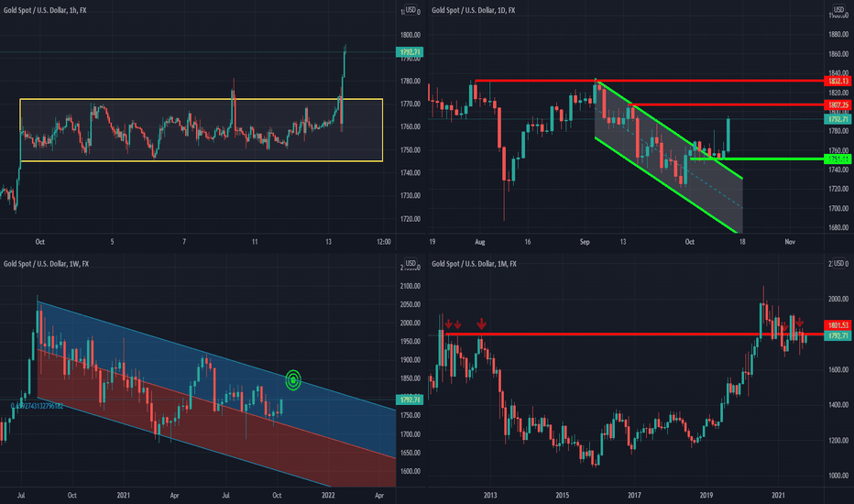Viewport: 854px width, 504px height.
Task: Click the Nov date label on daily chart
Action: 790,241
